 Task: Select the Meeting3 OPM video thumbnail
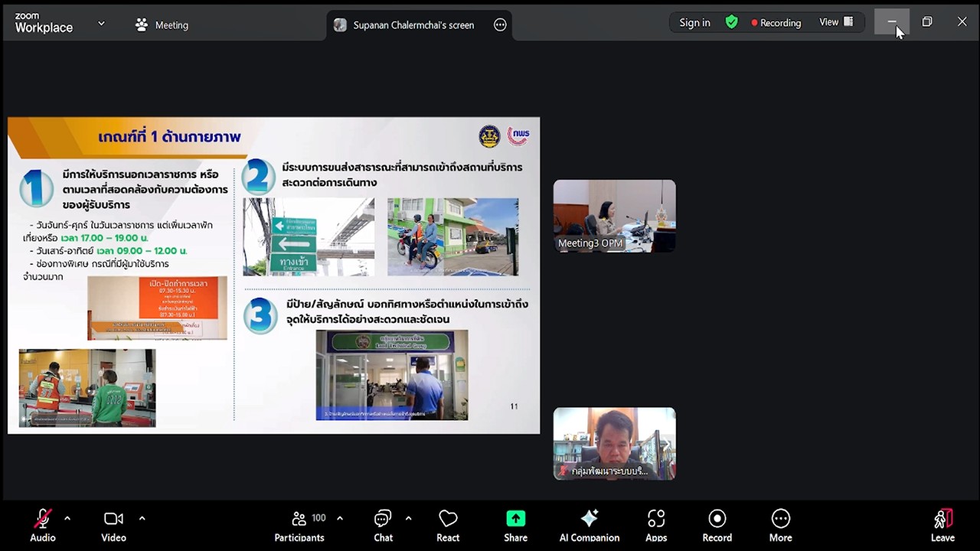tap(614, 216)
